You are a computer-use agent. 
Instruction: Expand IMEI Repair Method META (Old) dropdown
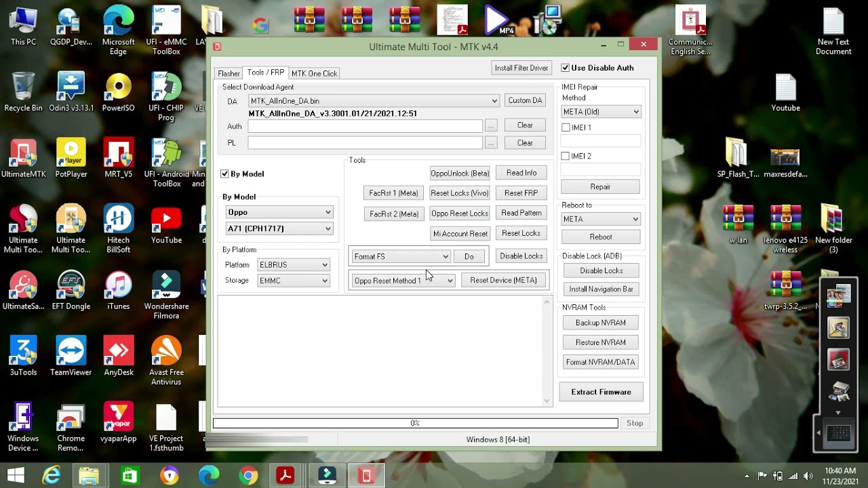click(x=601, y=112)
